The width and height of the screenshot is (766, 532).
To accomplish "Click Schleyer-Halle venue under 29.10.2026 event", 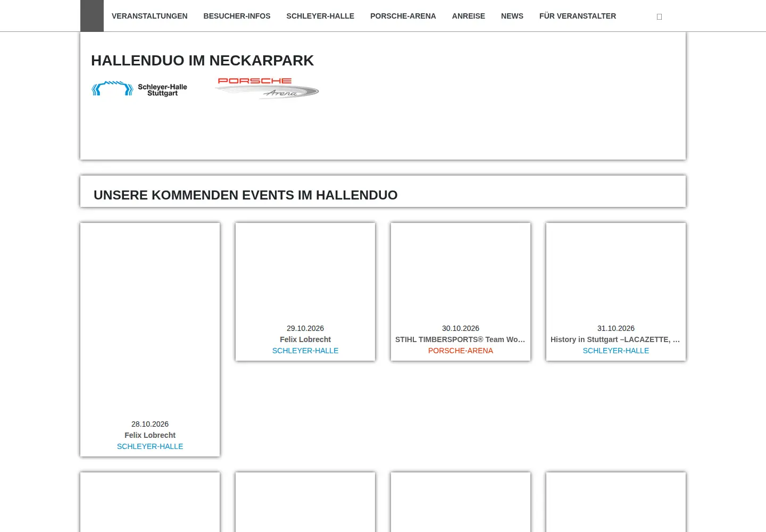I will pyautogui.click(x=305, y=351).
